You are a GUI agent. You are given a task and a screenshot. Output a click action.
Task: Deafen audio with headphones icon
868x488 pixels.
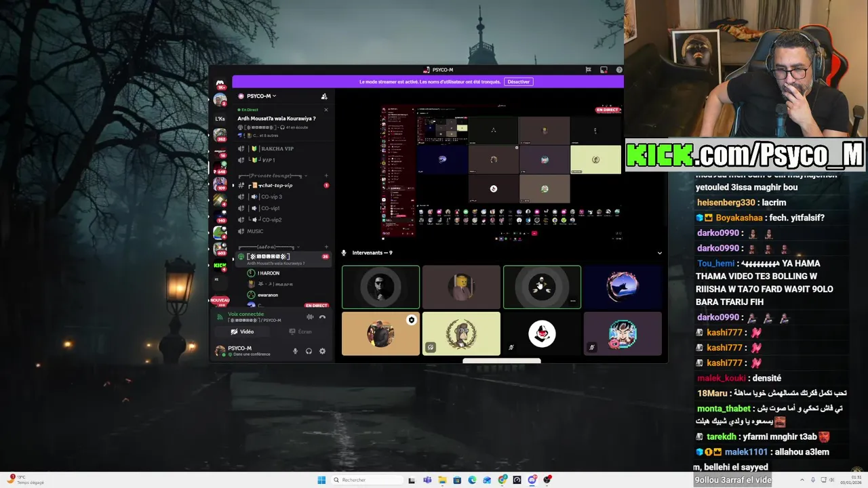[309, 351]
